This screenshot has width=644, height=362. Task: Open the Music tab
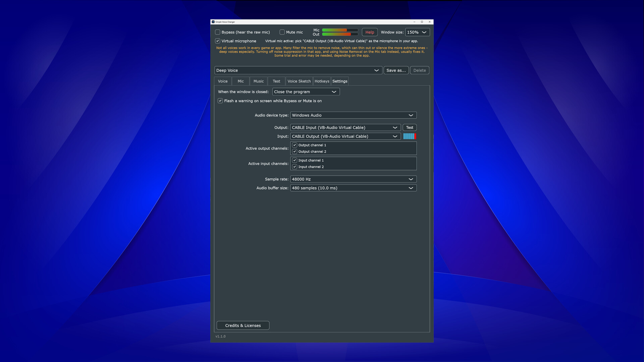259,81
